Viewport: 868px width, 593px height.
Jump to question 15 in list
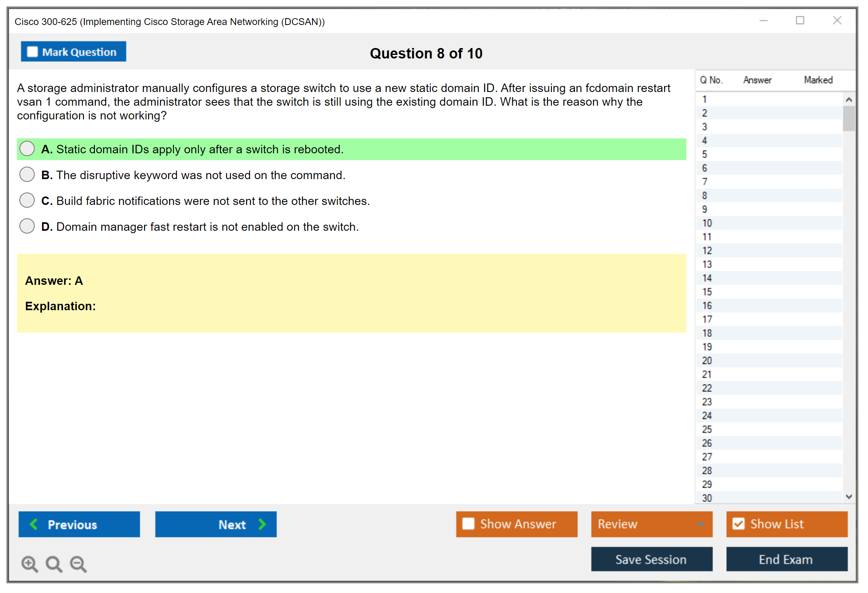[707, 292]
